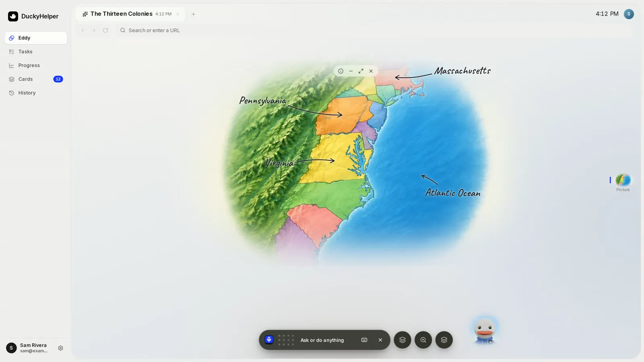644x362 pixels.
Task: Open settings gear next to Sam Rivera
Action: (60, 348)
